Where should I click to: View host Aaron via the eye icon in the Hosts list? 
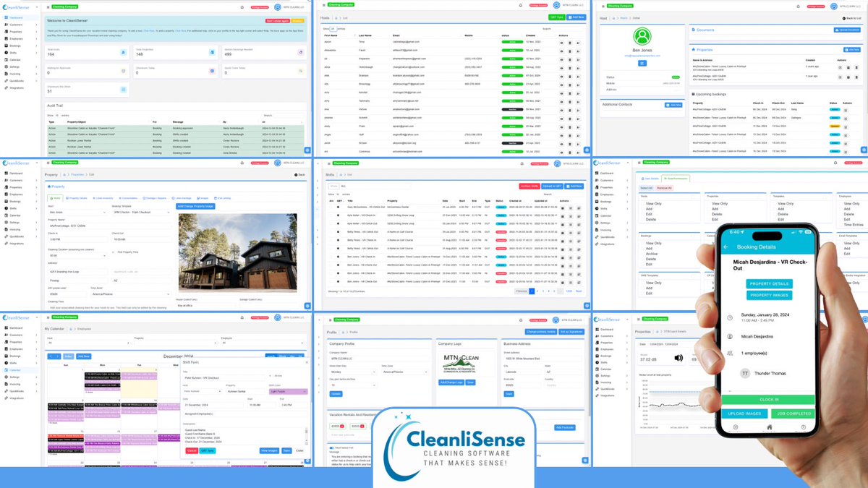coord(561,43)
